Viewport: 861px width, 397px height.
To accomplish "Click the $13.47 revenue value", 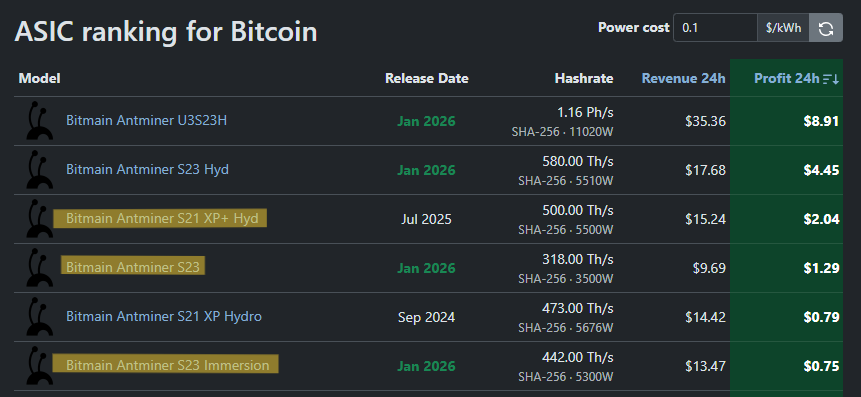I will click(x=705, y=366).
